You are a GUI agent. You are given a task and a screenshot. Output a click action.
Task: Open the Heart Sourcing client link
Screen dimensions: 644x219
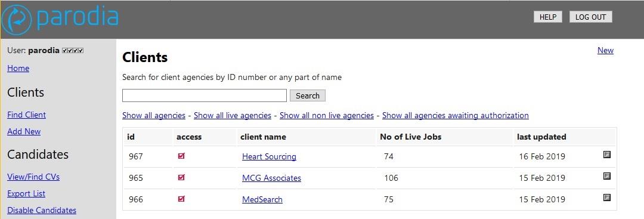[x=269, y=156]
